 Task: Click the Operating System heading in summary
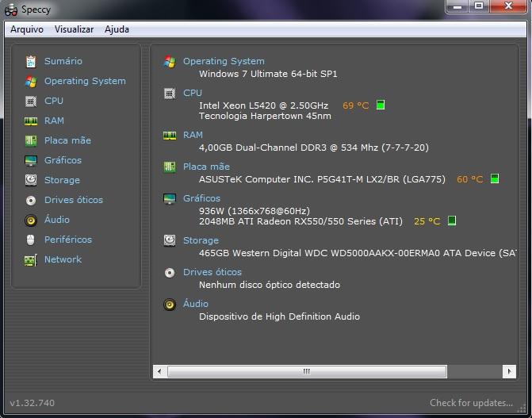click(224, 61)
